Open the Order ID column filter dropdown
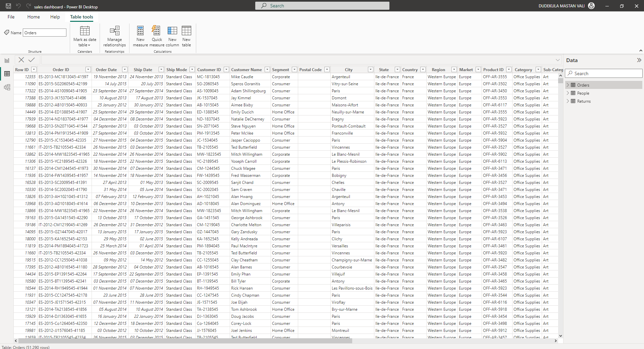 tap(88, 69)
